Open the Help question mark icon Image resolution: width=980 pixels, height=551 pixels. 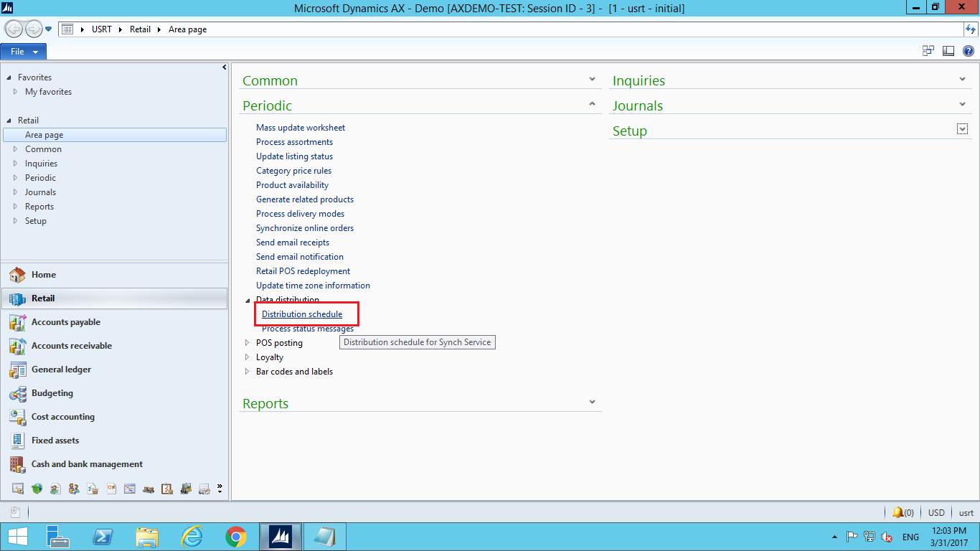click(968, 51)
